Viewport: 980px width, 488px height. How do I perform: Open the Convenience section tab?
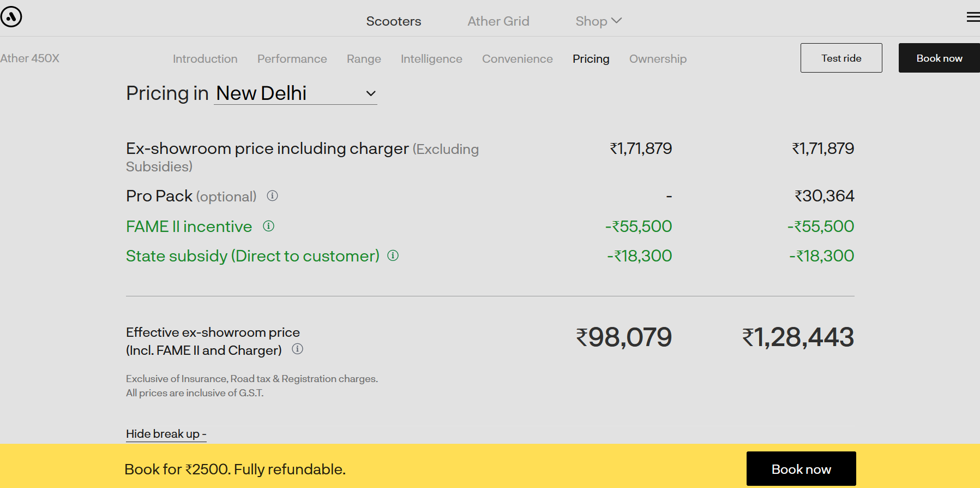(518, 58)
